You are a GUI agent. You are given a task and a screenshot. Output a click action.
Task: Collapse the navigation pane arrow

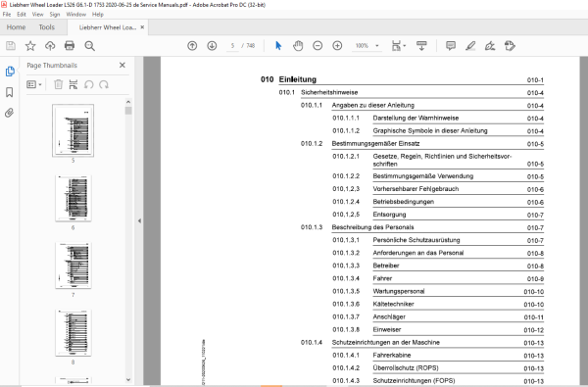139,220
